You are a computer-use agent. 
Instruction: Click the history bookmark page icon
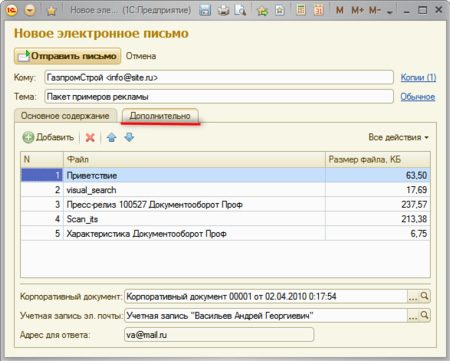(x=280, y=11)
